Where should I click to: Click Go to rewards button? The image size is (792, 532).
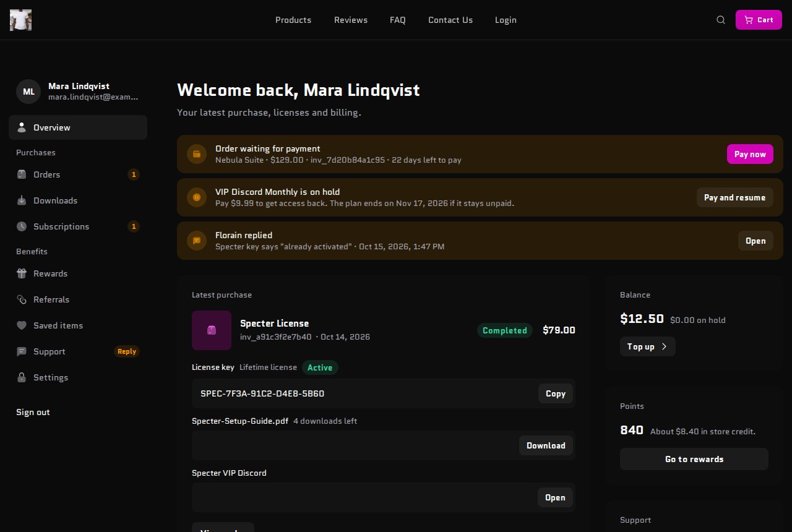pos(694,459)
